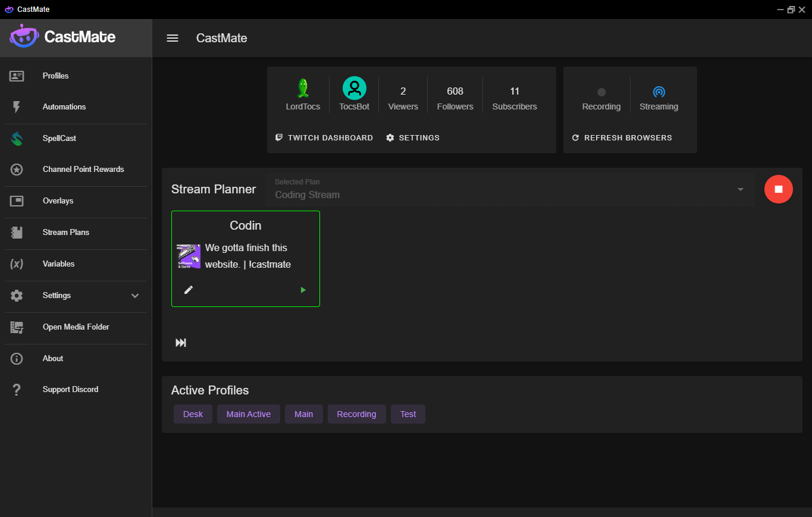Click the Streaming broadcast icon
Viewport: 812px width, 517px height.
tap(659, 92)
